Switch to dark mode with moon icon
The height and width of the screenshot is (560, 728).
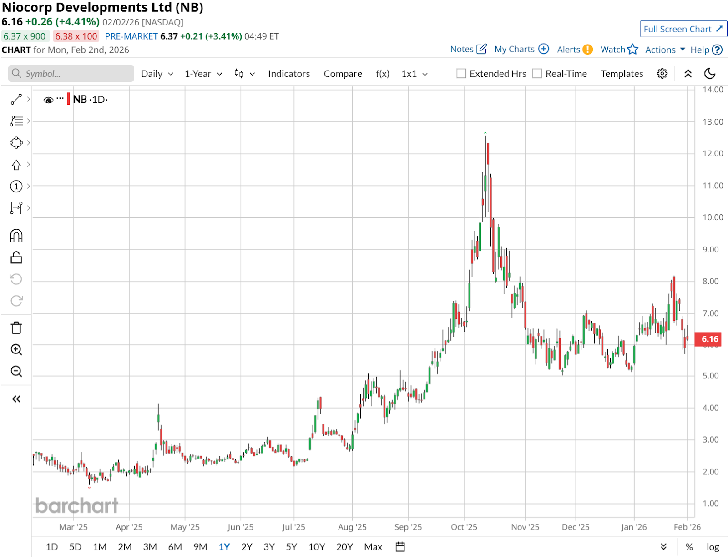(710, 74)
